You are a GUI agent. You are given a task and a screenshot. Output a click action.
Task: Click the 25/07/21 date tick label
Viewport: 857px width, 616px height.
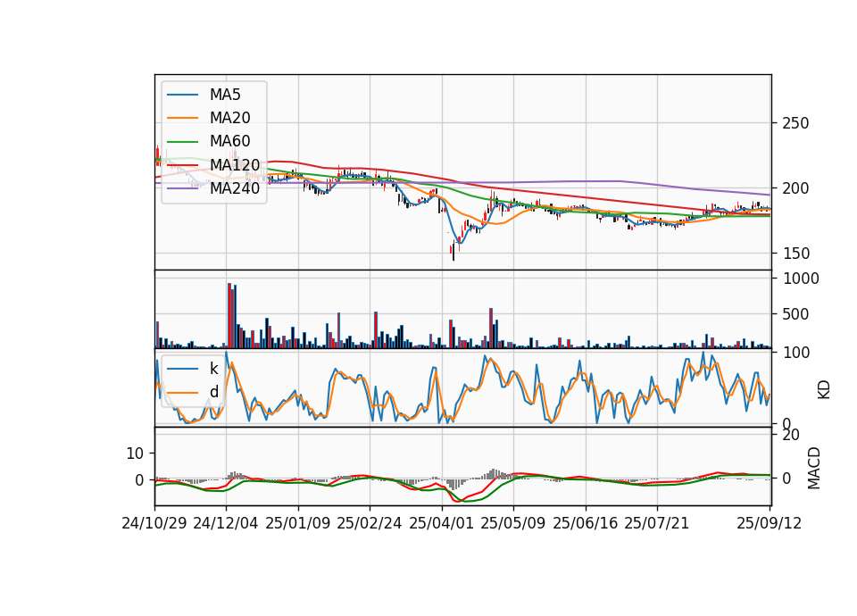[657, 523]
